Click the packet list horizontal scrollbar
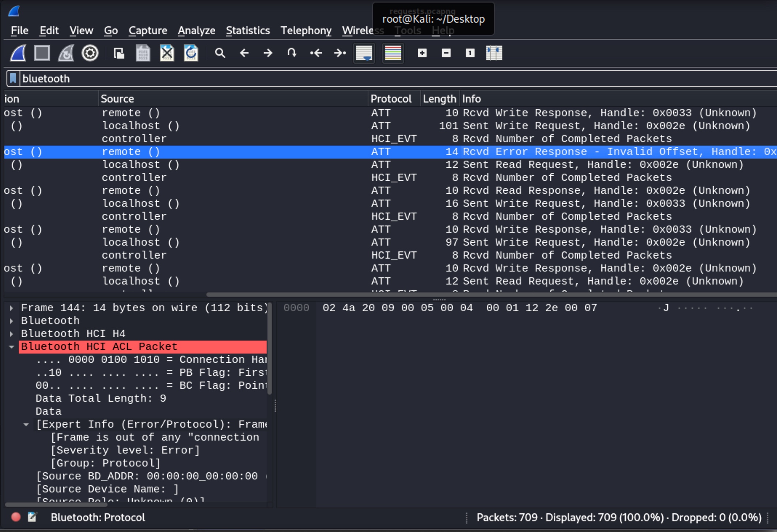Viewport: 777px width, 532px height. [x=491, y=294]
